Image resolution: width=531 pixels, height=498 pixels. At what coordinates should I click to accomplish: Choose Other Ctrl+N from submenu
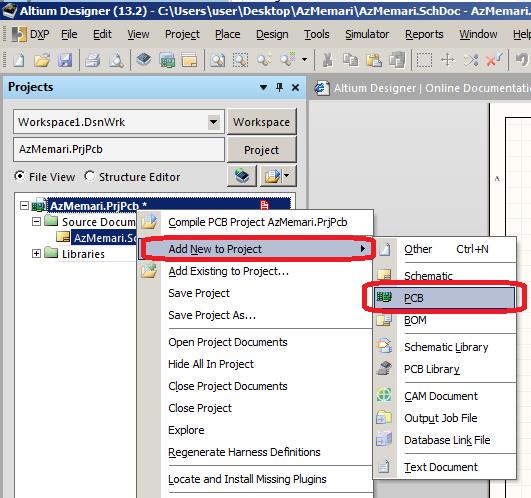pos(445,249)
